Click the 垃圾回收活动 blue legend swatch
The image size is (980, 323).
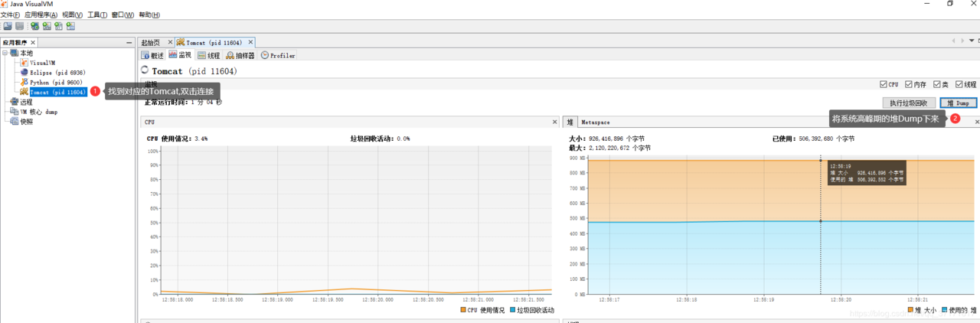tap(511, 310)
